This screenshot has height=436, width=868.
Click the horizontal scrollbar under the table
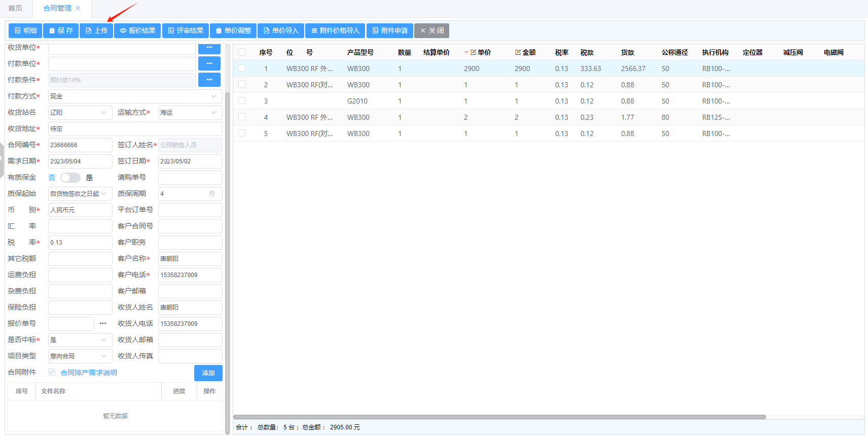[499, 417]
